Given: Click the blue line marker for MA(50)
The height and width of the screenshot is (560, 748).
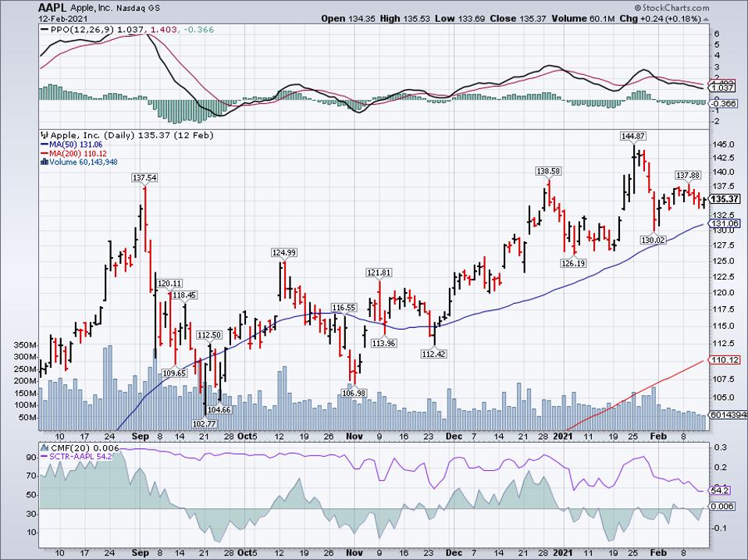Looking at the screenshot, I should click(x=44, y=144).
